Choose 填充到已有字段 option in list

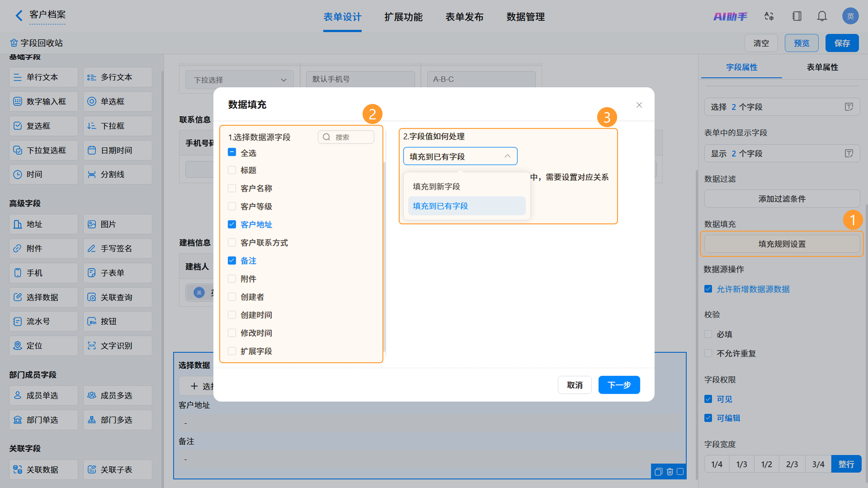467,206
